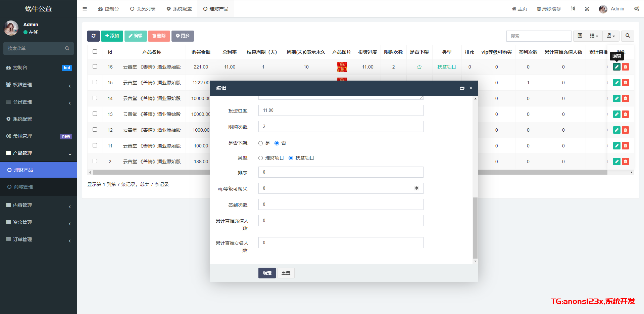Click the 重置 button in edit dialog

click(286, 273)
